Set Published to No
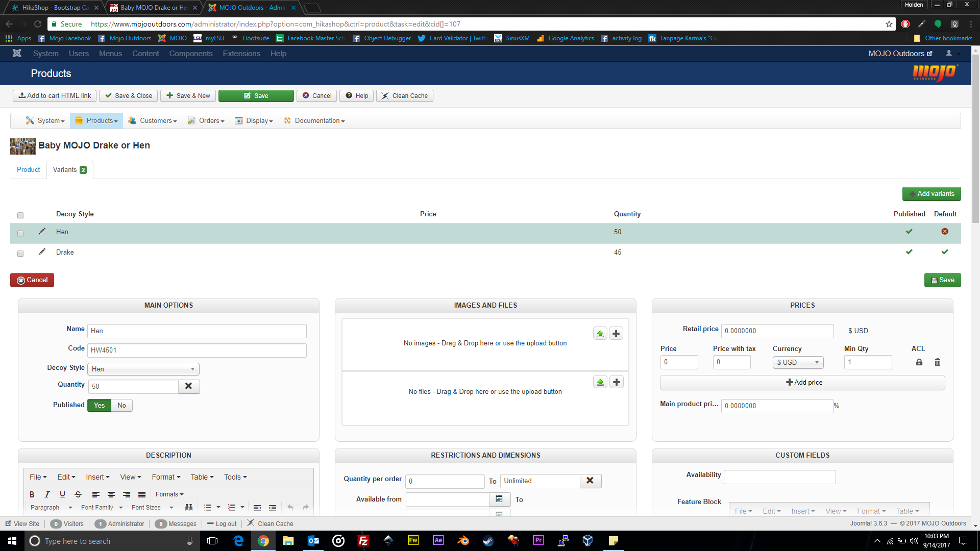 (x=121, y=405)
